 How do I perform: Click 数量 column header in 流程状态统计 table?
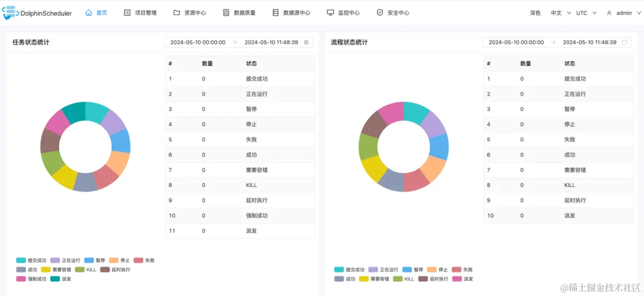[x=526, y=64]
